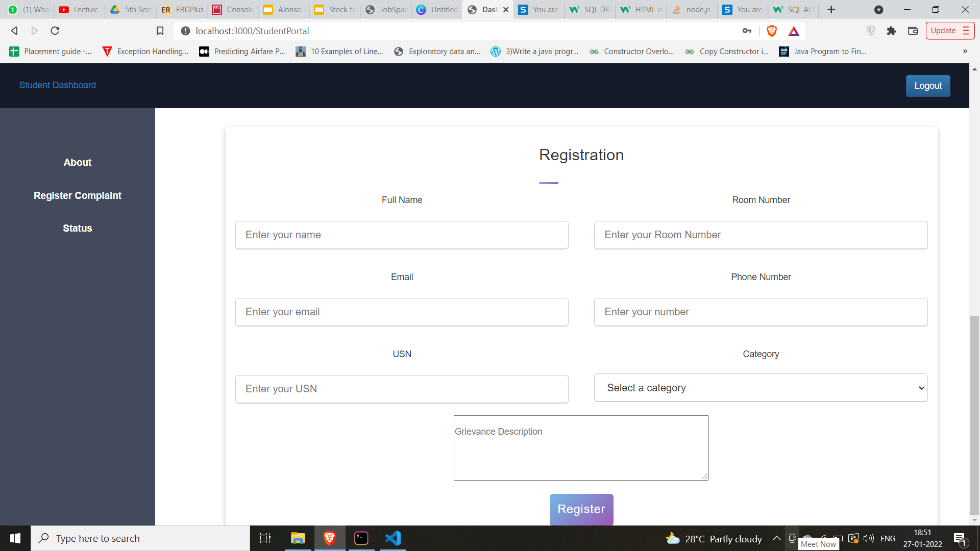Submit the form with the Register button

point(581,509)
